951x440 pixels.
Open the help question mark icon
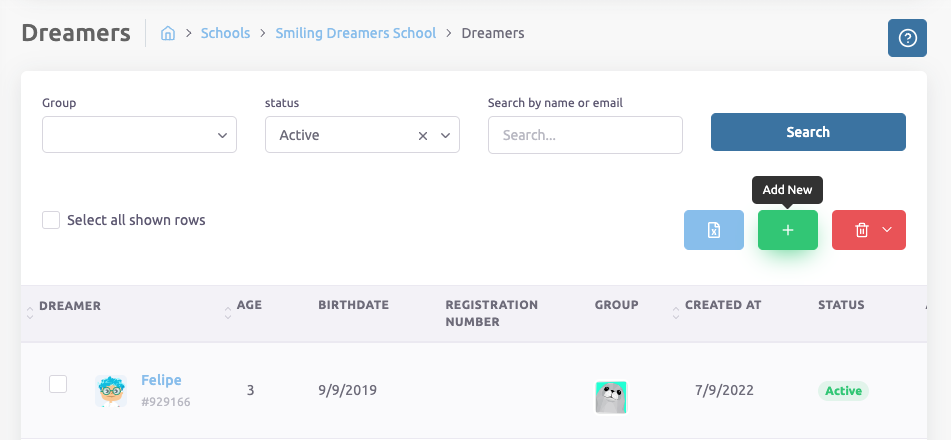point(907,38)
